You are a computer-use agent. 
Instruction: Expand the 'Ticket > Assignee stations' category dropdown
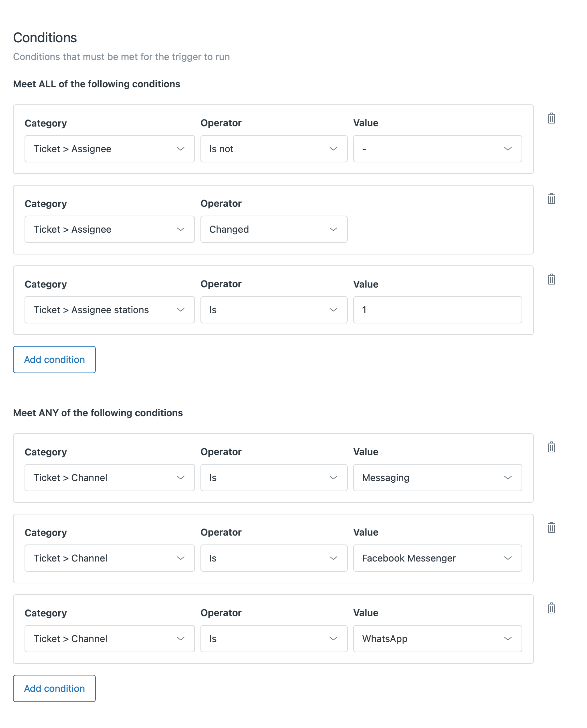point(109,310)
